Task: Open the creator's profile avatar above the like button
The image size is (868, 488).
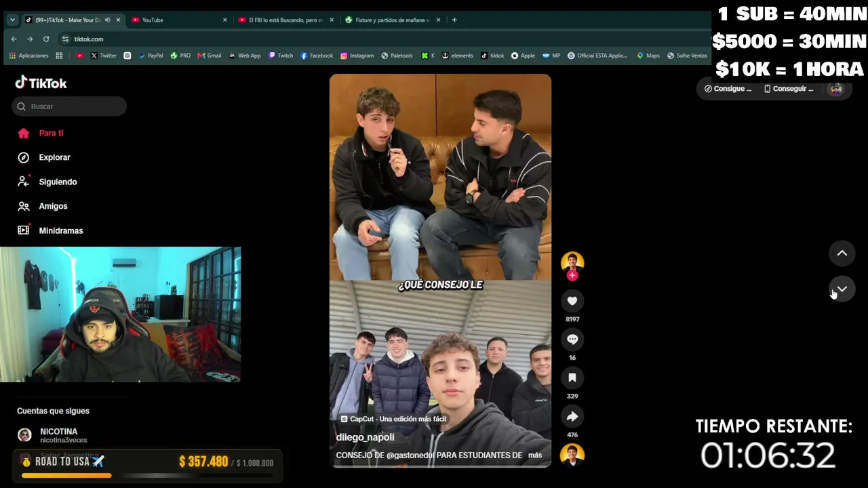Action: tap(572, 262)
